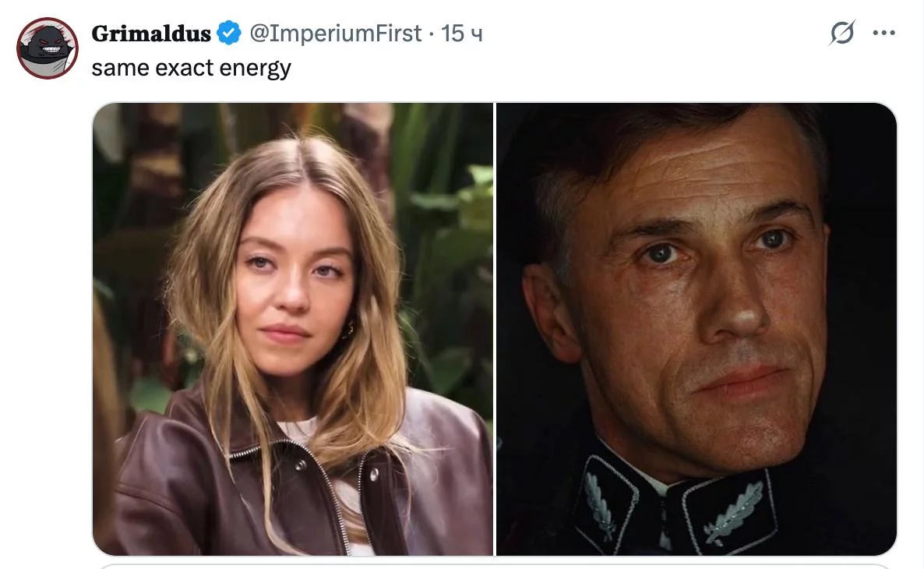Open the post via "15 ч" timestamp
924x569 pixels.
pyautogui.click(x=462, y=34)
